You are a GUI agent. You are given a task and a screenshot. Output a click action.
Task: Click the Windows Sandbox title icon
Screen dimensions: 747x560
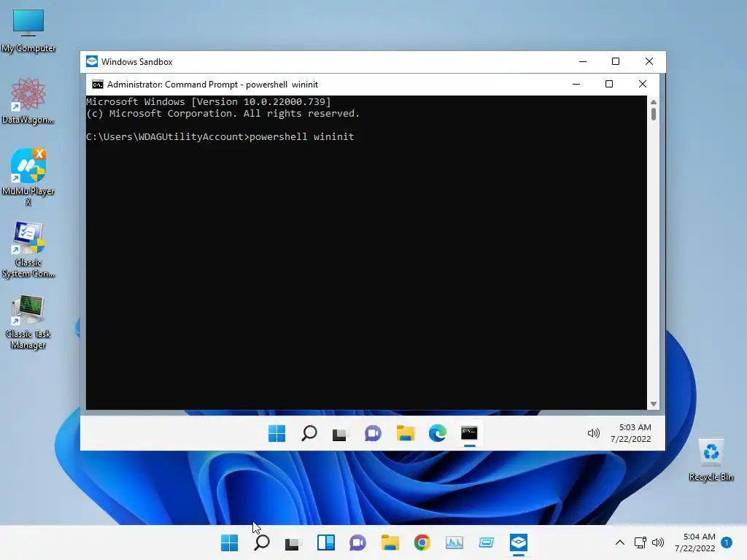coord(92,61)
